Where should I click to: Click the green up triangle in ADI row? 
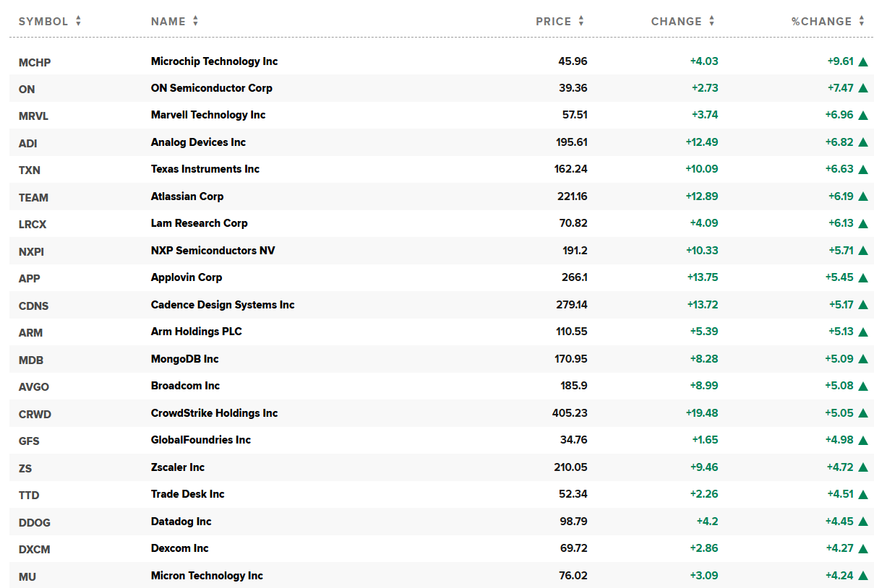862,142
